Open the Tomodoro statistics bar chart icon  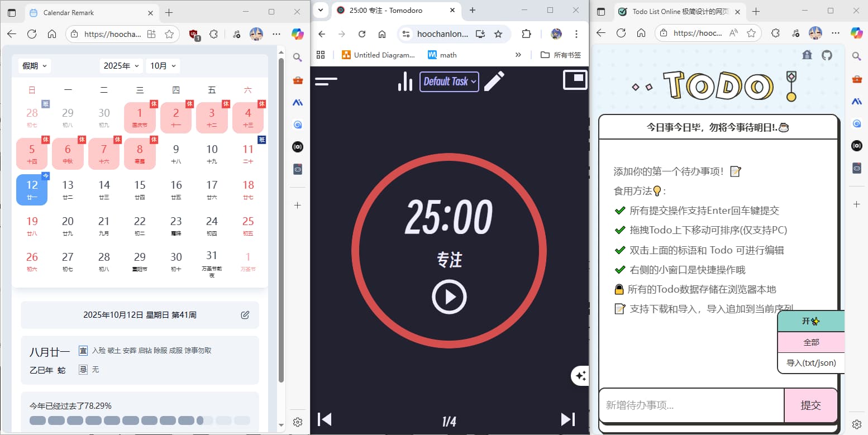404,82
